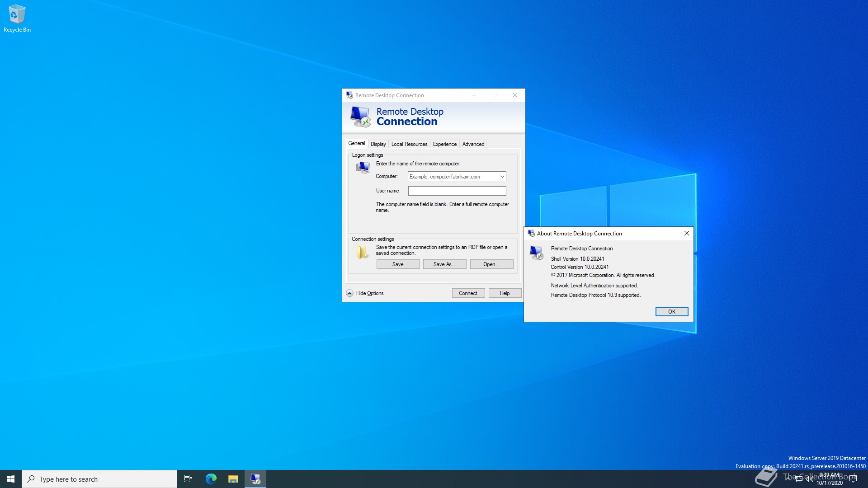Click the Connect button
Viewport: 868px width, 488px height.
click(468, 293)
